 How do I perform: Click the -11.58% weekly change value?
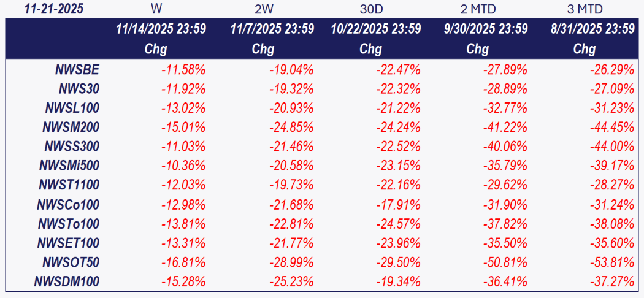tap(183, 70)
